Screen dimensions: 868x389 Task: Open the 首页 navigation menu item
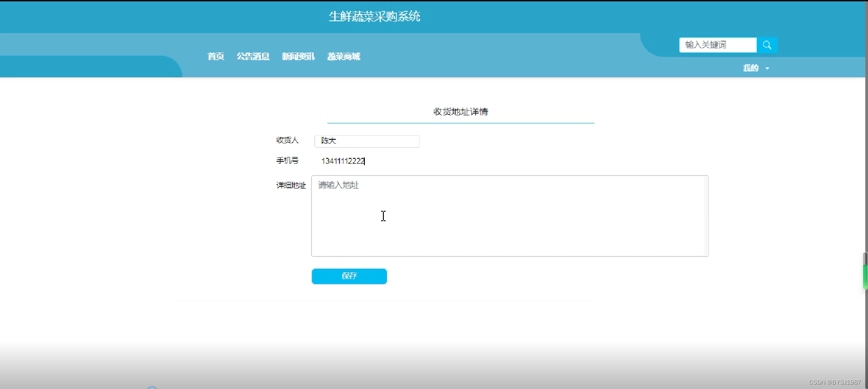216,57
